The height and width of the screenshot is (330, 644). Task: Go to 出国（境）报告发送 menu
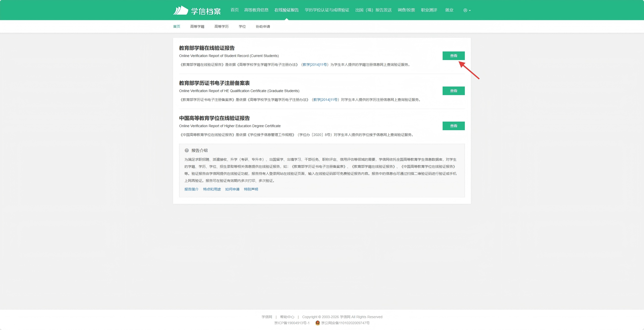click(373, 10)
